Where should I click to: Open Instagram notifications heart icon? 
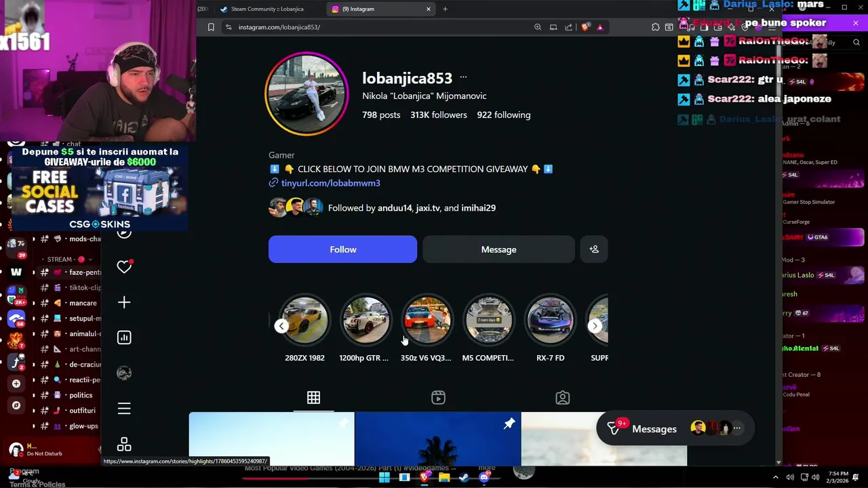pos(124,266)
